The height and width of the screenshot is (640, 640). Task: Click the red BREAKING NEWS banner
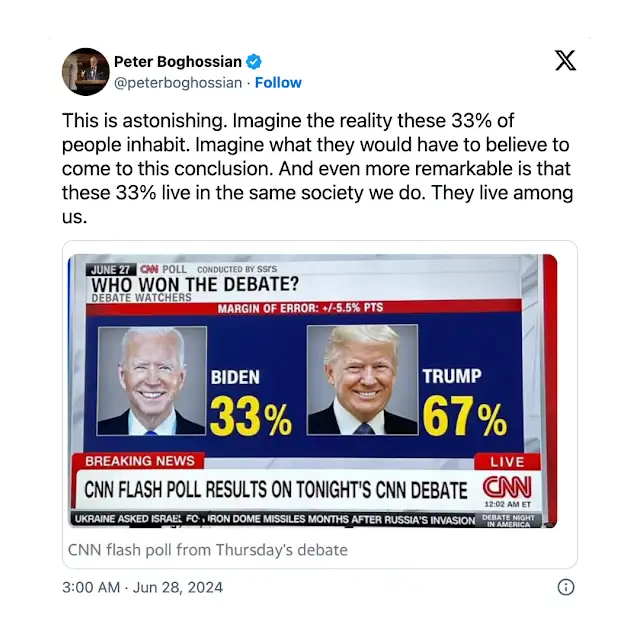coord(139,461)
